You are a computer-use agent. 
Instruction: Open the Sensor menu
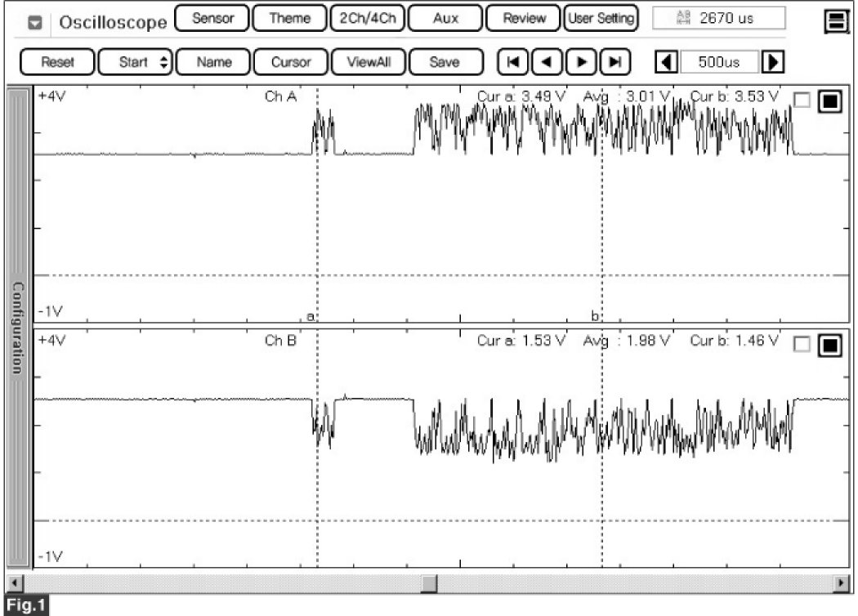(212, 18)
